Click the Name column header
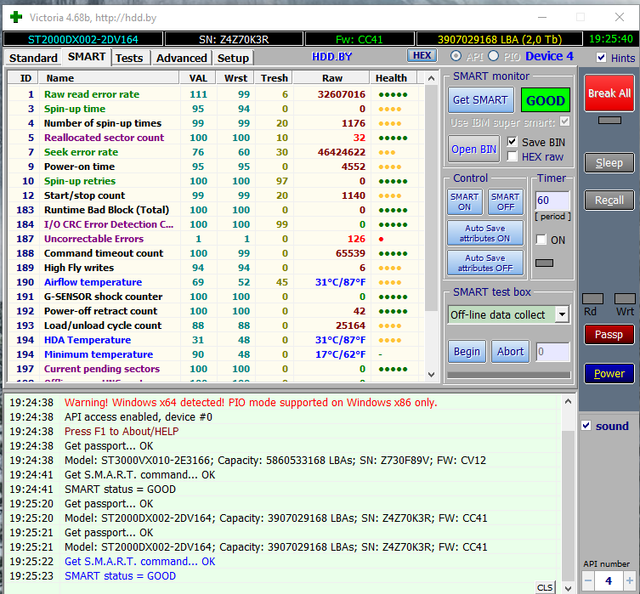The width and height of the screenshot is (640, 594). [109, 78]
